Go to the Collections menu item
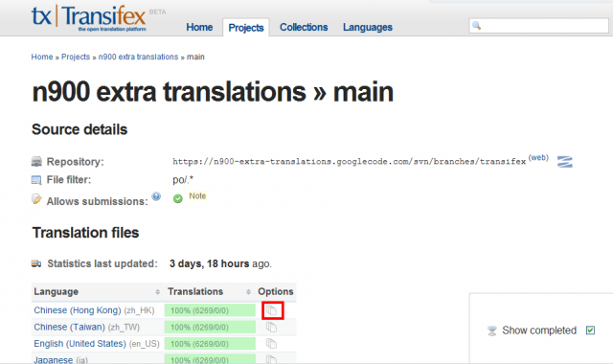 (x=304, y=28)
